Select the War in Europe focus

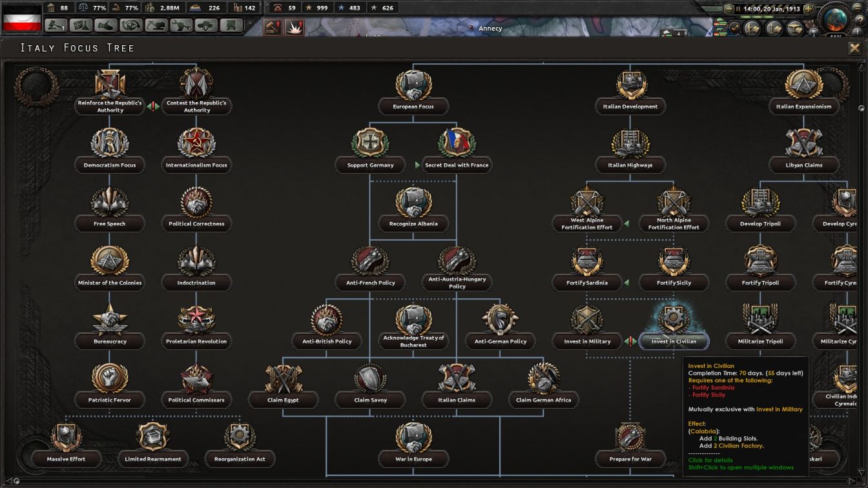click(x=413, y=444)
